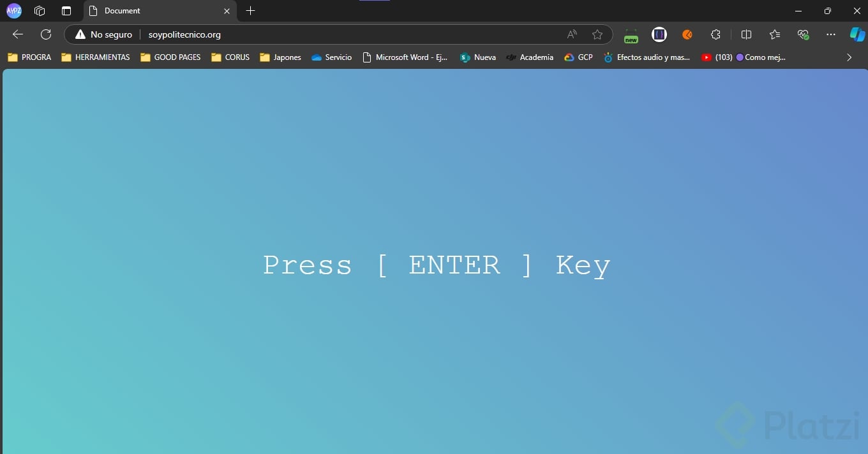
Task: Open the tab actions menu icon
Action: tap(66, 11)
